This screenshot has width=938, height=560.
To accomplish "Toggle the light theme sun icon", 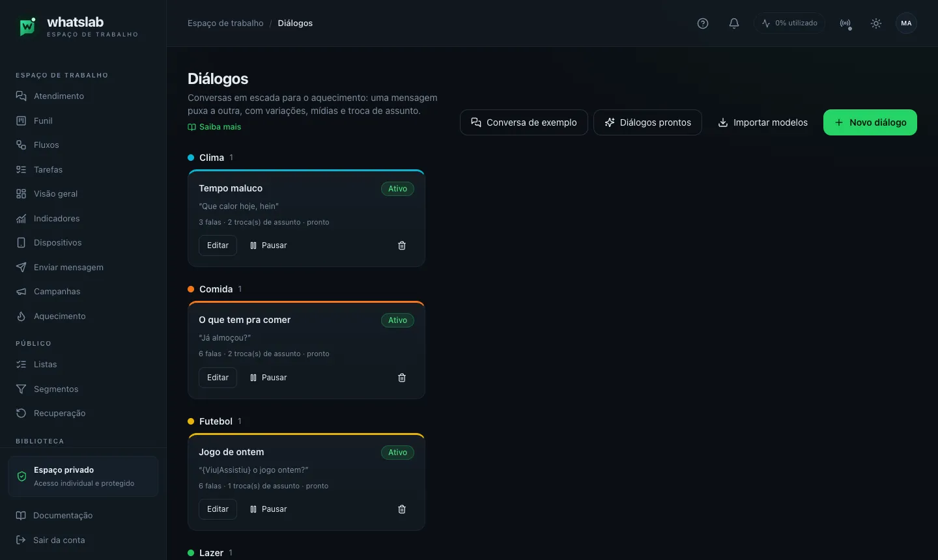I will [x=876, y=23].
